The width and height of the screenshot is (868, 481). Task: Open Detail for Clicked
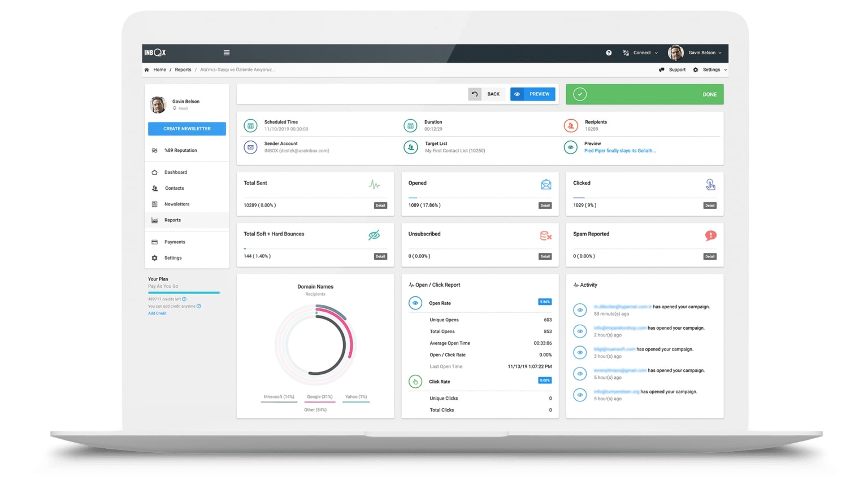710,205
